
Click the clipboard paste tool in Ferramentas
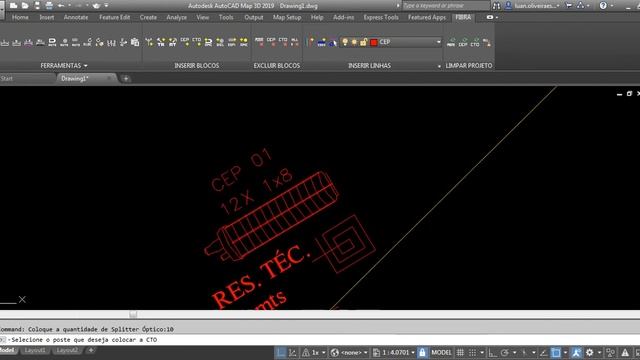135,42
